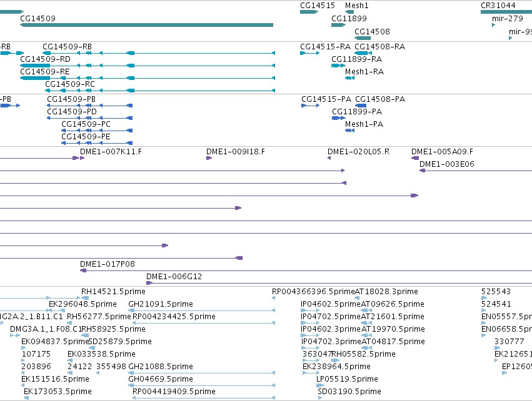532x401 pixels.
Task: Click the CG14509-RB transcript label
Action: click(67, 46)
